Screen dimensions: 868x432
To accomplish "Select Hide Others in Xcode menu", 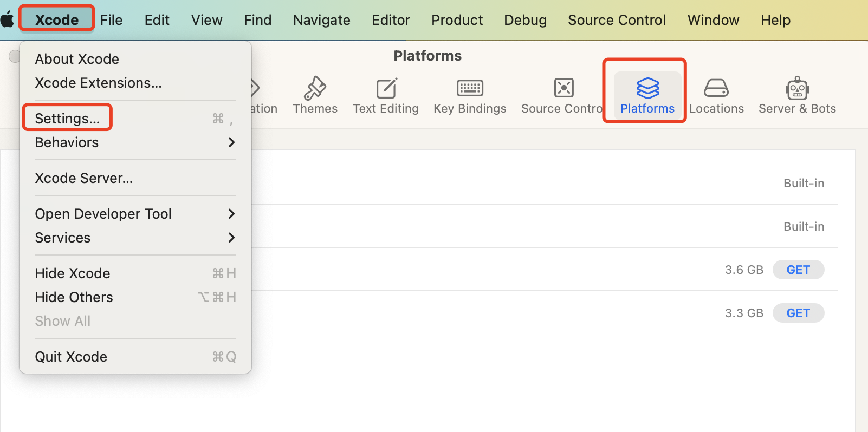I will (74, 297).
